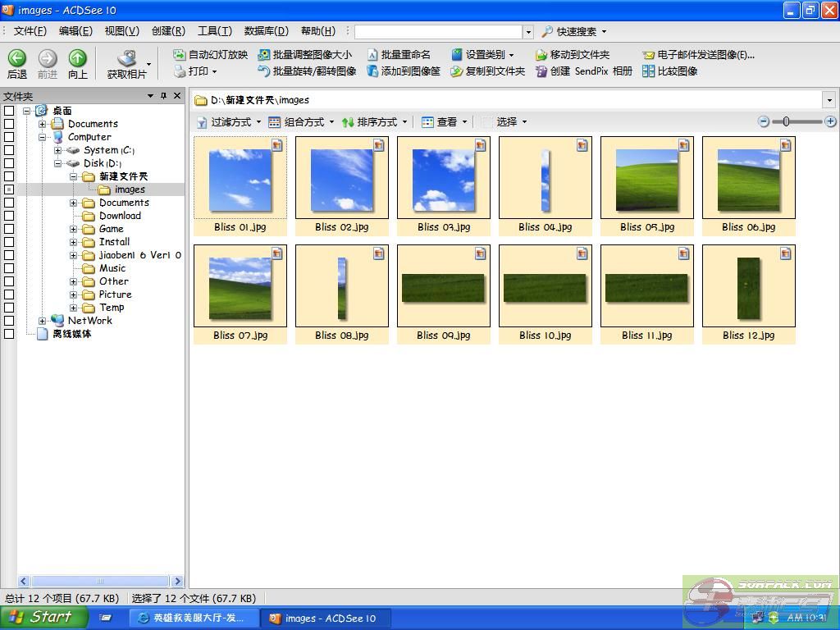Click the 获取相片 camera icon
Screen dimensions: 840x630
[x=127, y=58]
